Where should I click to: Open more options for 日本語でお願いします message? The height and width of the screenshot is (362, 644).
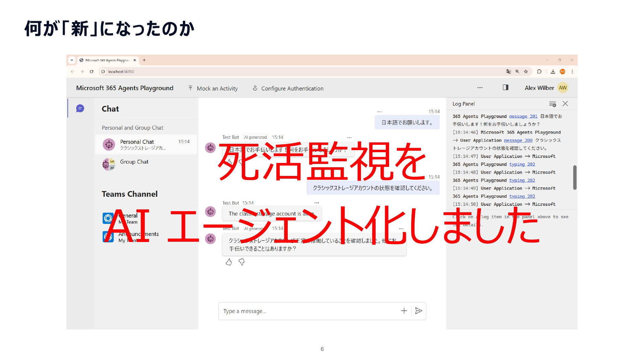[379, 112]
